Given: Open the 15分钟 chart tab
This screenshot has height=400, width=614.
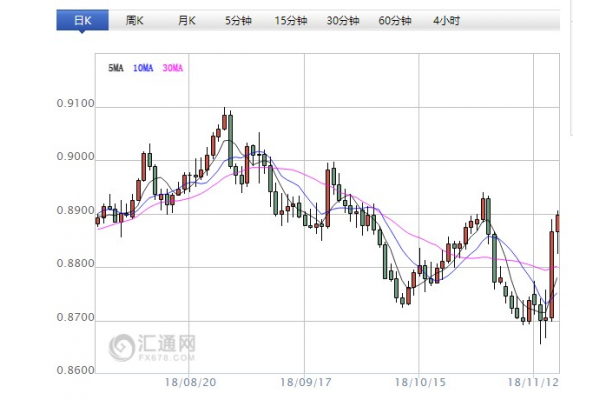Looking at the screenshot, I should 291,20.
